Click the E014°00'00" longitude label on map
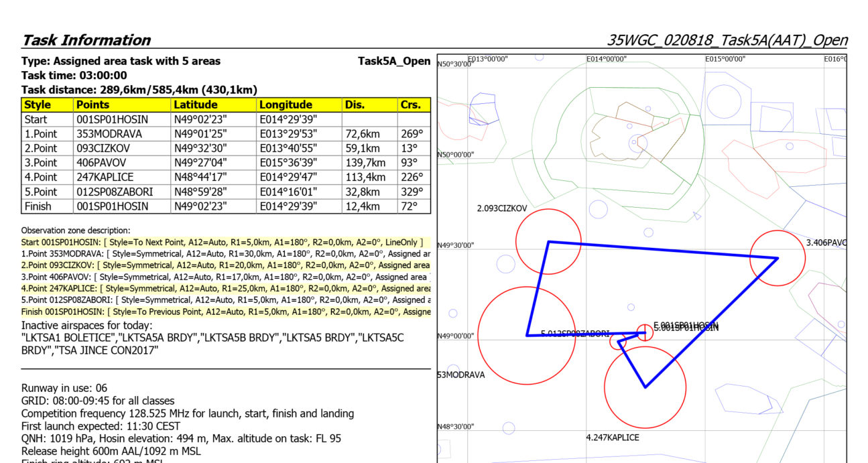The image size is (868, 463). (x=606, y=60)
